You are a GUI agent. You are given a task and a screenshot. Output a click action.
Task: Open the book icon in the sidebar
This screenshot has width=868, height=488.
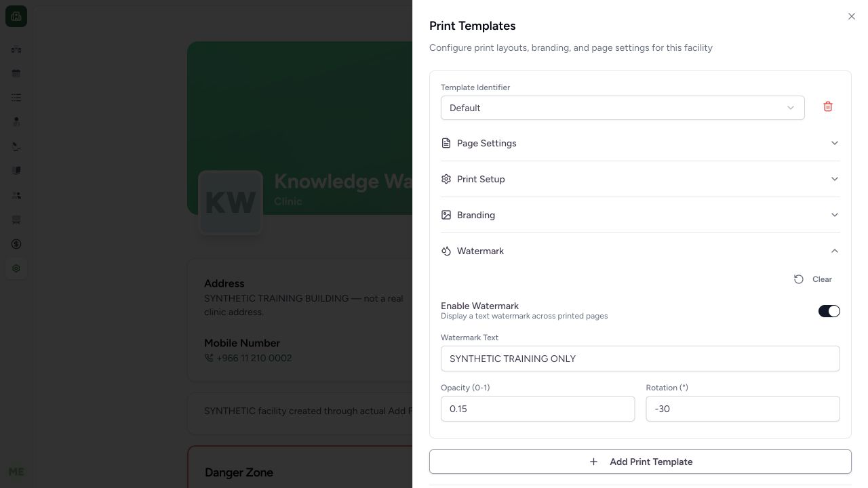(x=16, y=171)
